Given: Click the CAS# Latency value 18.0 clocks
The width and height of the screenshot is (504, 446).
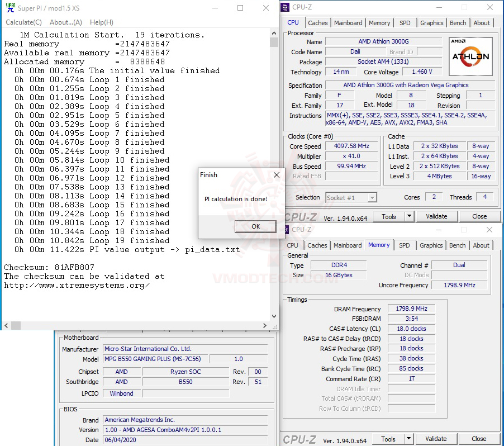Looking at the screenshot, I should 411,329.
